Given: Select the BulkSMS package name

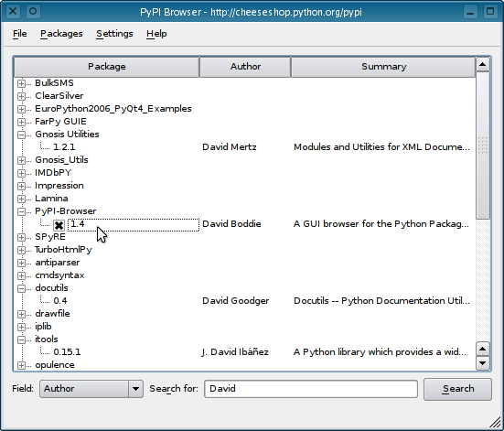Looking at the screenshot, I should point(54,83).
